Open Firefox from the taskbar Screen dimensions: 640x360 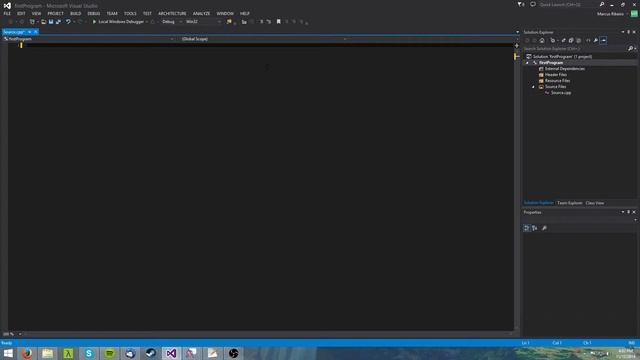tap(27, 353)
